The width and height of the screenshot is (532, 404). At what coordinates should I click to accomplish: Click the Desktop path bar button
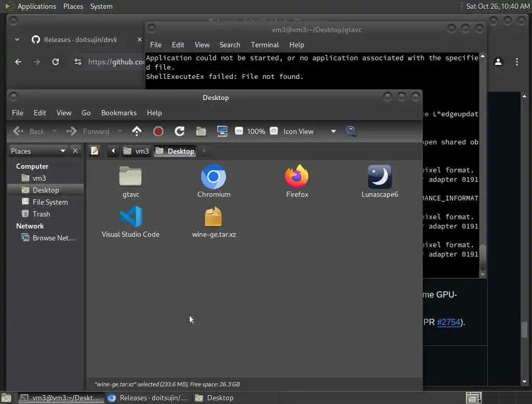(x=175, y=151)
